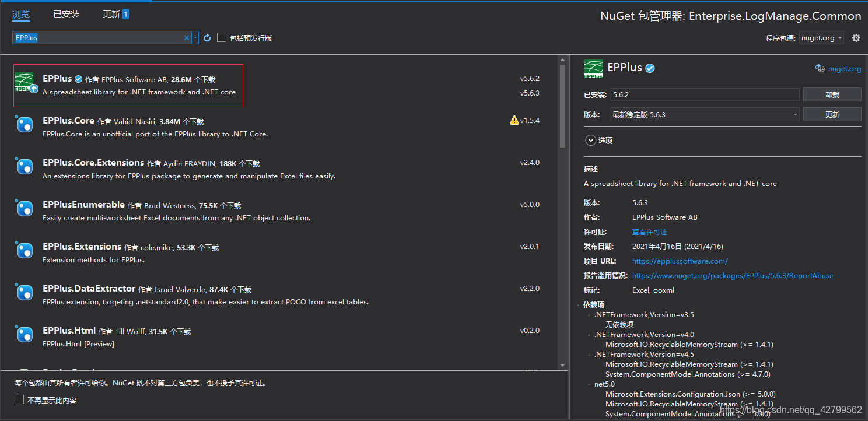Click the EPPlus logo in details pane
This screenshot has width=868, height=421.
(593, 69)
